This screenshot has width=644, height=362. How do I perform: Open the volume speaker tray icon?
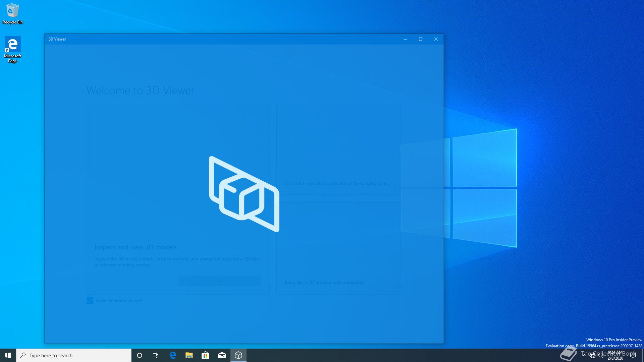(601, 356)
